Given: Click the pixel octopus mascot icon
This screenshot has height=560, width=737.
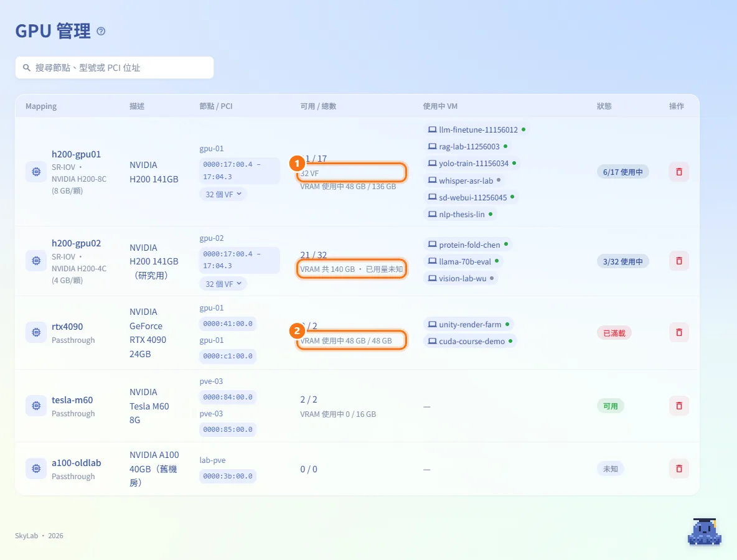Looking at the screenshot, I should (x=704, y=532).
